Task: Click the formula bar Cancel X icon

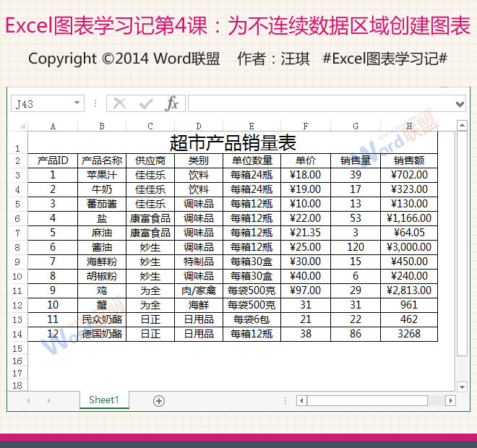Action: pos(120,104)
